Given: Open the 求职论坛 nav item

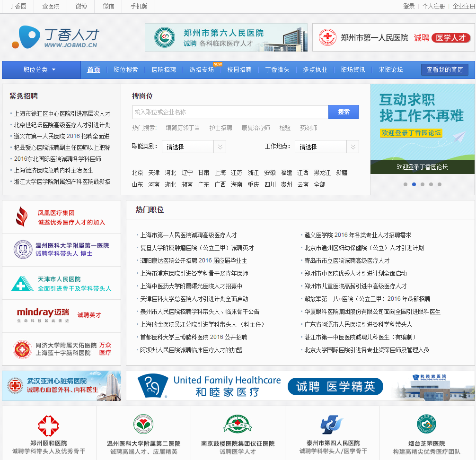Looking at the screenshot, I should pos(391,70).
